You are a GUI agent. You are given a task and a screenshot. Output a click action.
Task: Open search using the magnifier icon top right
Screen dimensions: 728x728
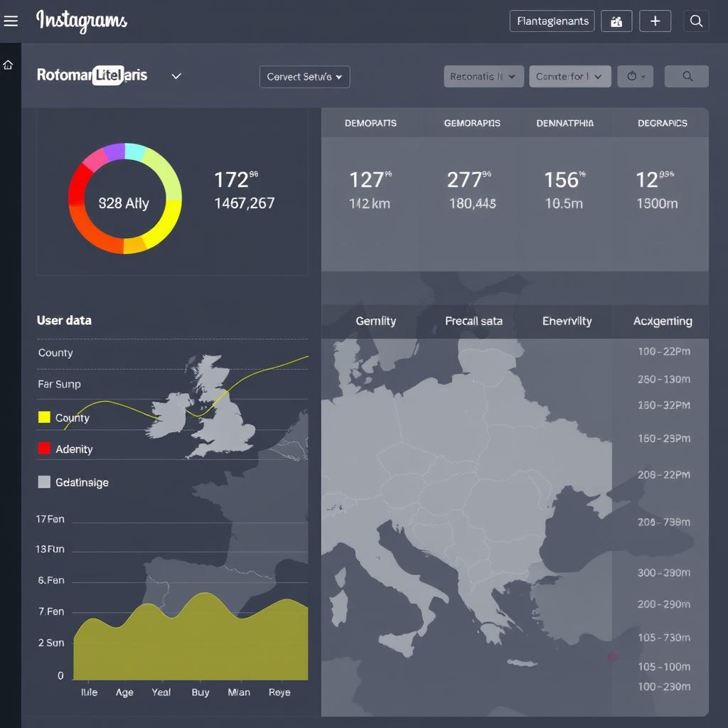tap(696, 21)
